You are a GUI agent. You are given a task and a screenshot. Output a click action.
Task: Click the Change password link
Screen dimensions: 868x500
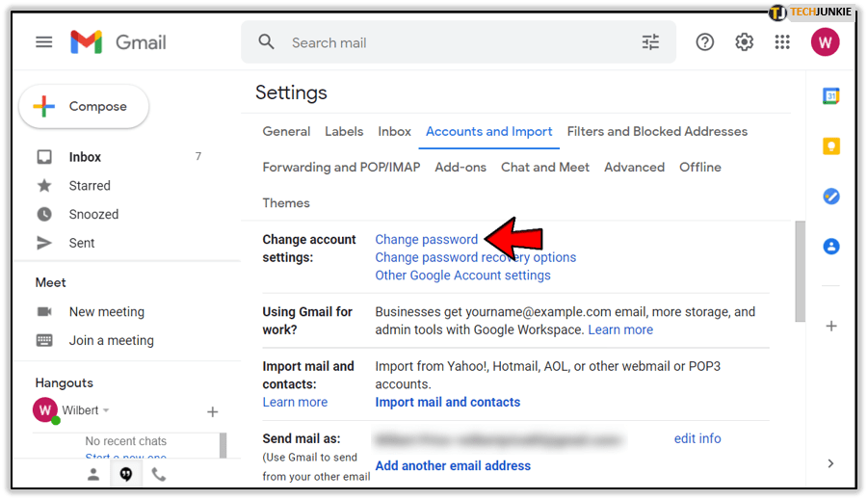click(426, 239)
